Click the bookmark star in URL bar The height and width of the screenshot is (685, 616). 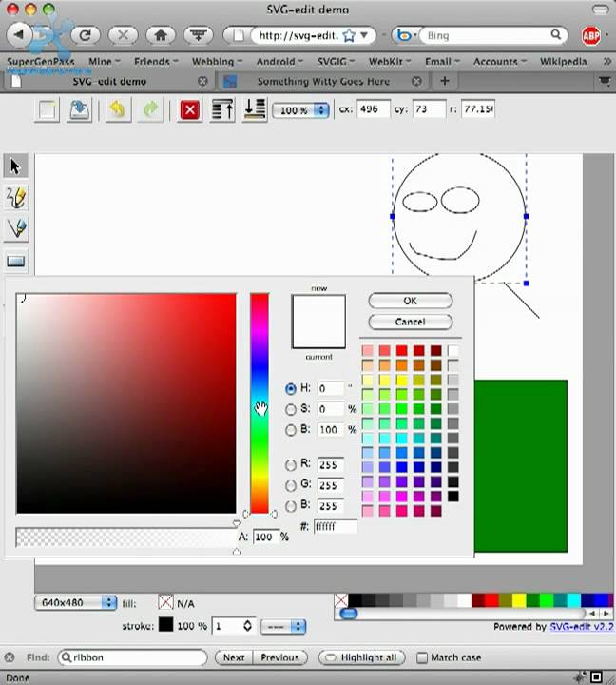(x=349, y=35)
